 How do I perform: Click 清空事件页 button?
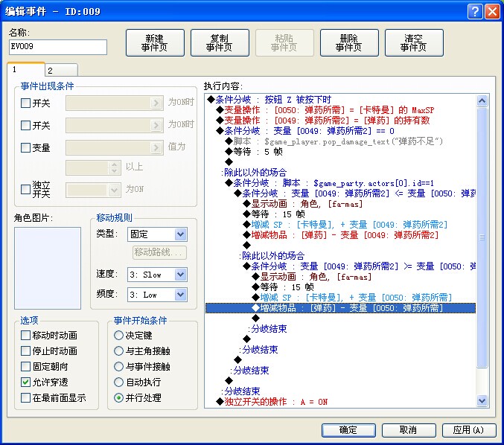[414, 42]
